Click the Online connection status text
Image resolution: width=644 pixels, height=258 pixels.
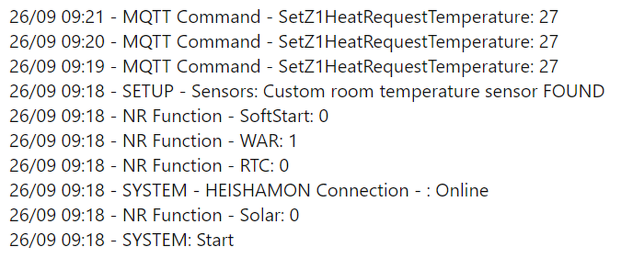coord(462,191)
